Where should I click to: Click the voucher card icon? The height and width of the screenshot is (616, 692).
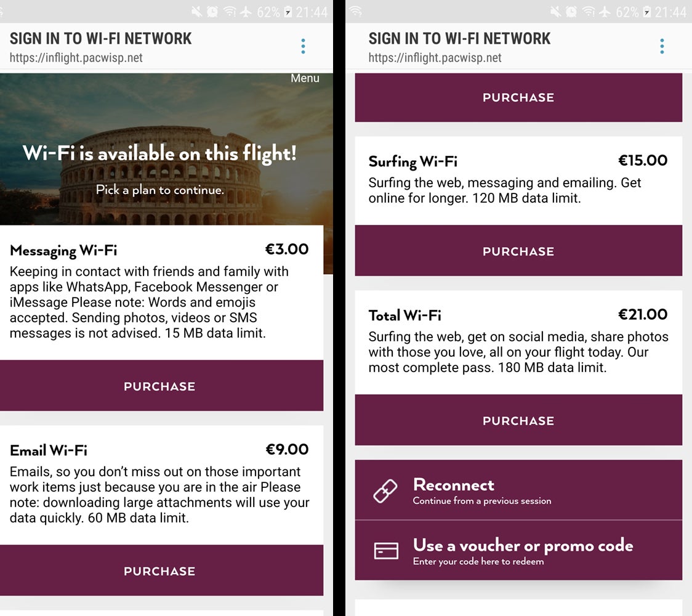386,551
